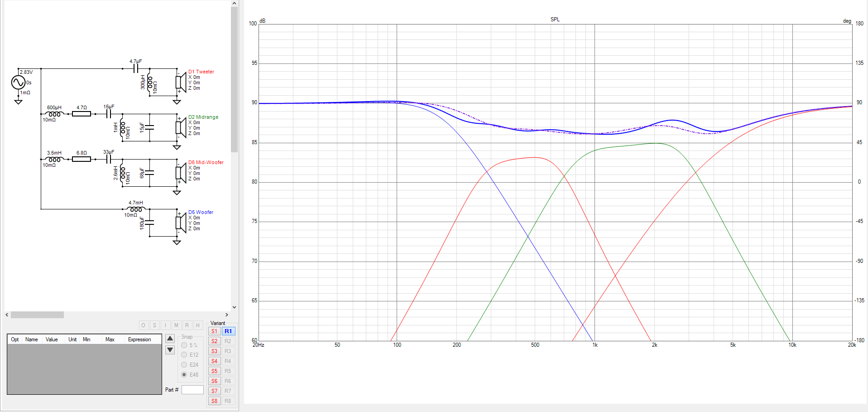868x412 pixels.
Task: Toggle the S button above the parameter table
Action: 154,325
